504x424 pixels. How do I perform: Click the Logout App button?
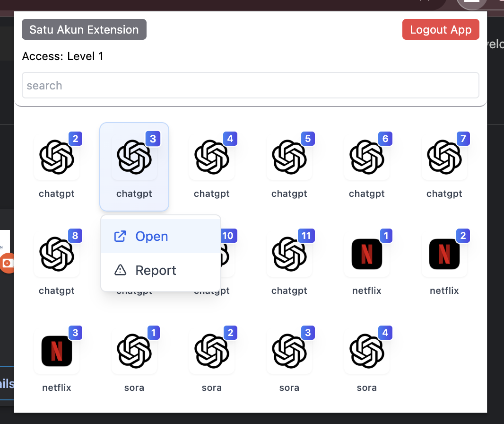[441, 30]
